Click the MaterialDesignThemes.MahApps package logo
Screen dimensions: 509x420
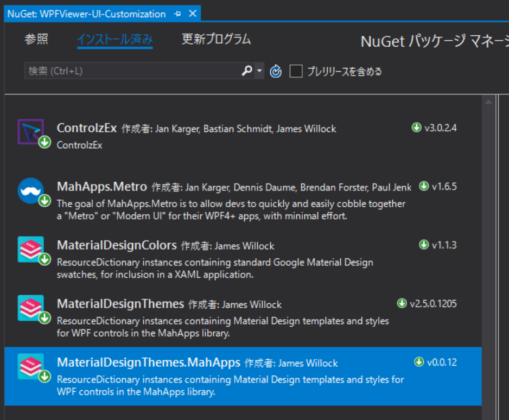pos(30,366)
